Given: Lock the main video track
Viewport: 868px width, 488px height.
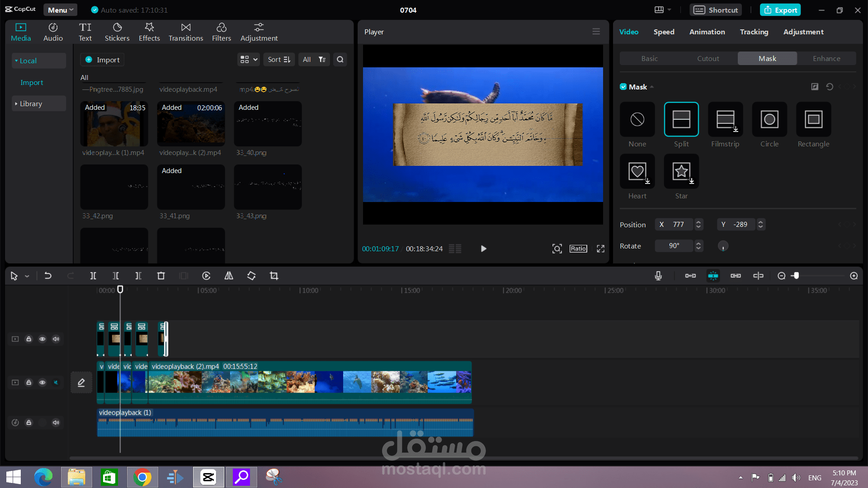Looking at the screenshot, I should coord(28,382).
